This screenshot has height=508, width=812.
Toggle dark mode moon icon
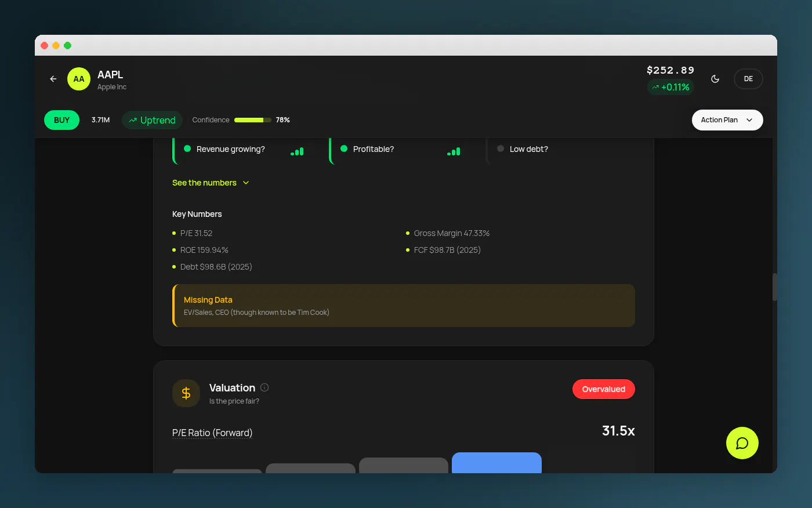(x=715, y=79)
